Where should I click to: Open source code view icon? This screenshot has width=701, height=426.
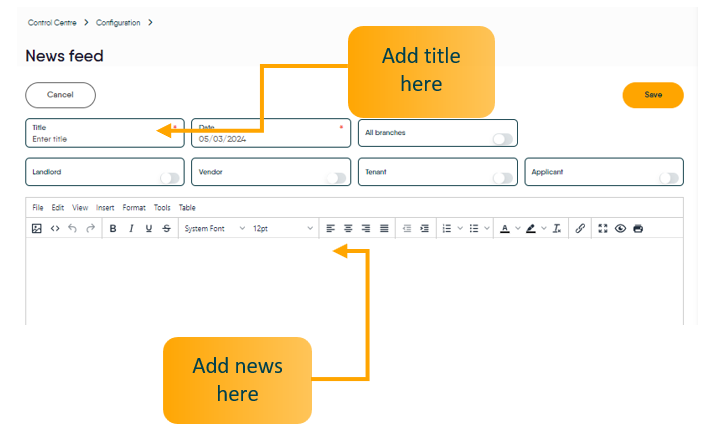point(55,229)
